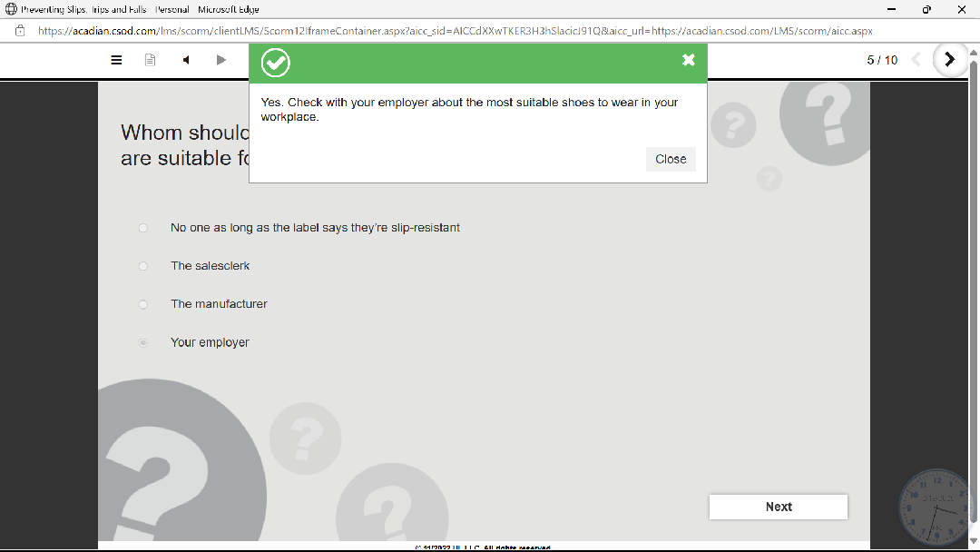Click the Next button

click(778, 507)
